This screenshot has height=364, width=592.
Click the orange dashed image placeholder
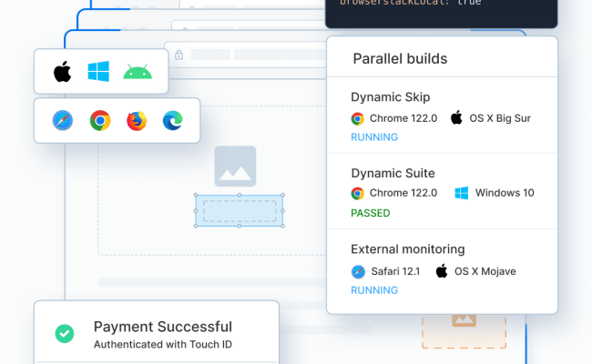464,331
